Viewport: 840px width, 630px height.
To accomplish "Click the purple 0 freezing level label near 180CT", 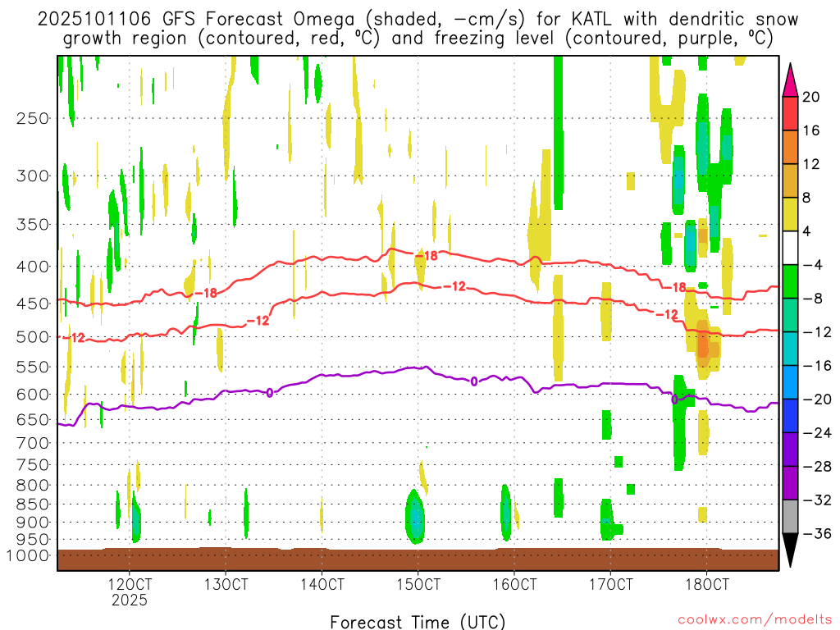I will (x=674, y=399).
